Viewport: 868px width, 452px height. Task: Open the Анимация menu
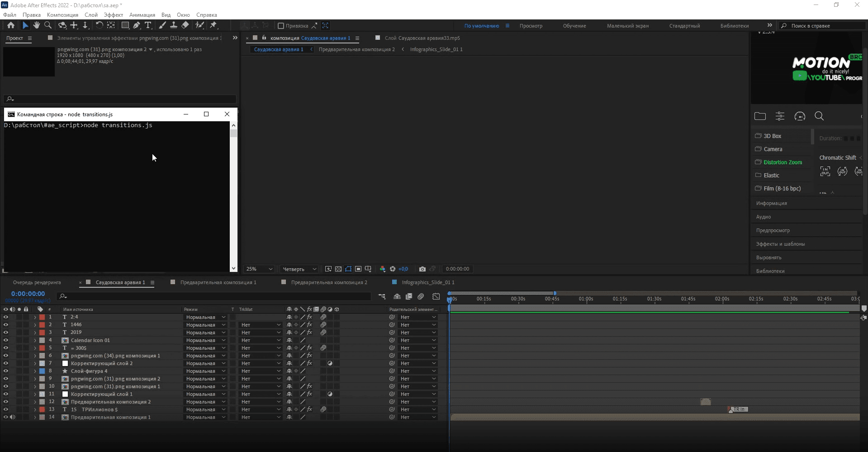[x=142, y=15]
